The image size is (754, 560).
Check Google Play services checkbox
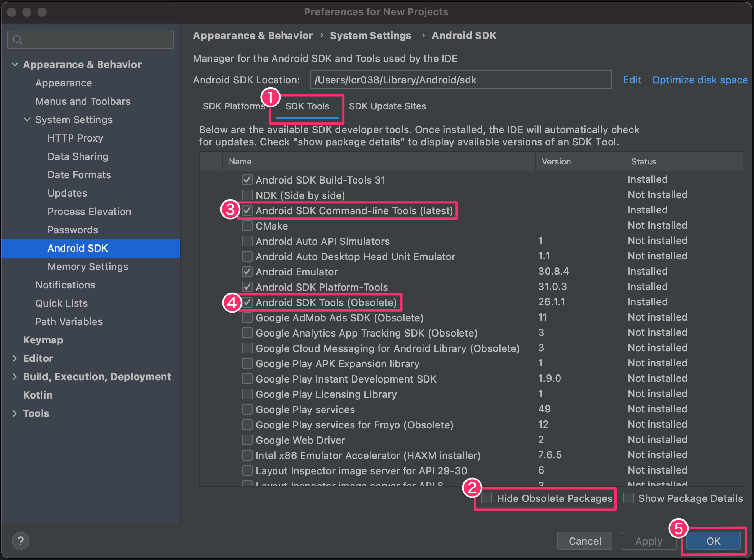(x=247, y=409)
